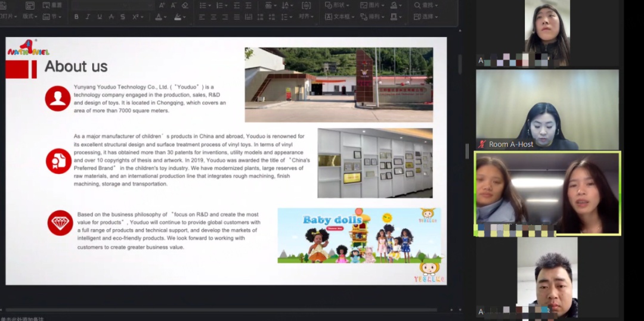Screen dimensions: 644x321
Task: Click the paragraph starting Yunyang Youduo Technology
Action: [150, 99]
